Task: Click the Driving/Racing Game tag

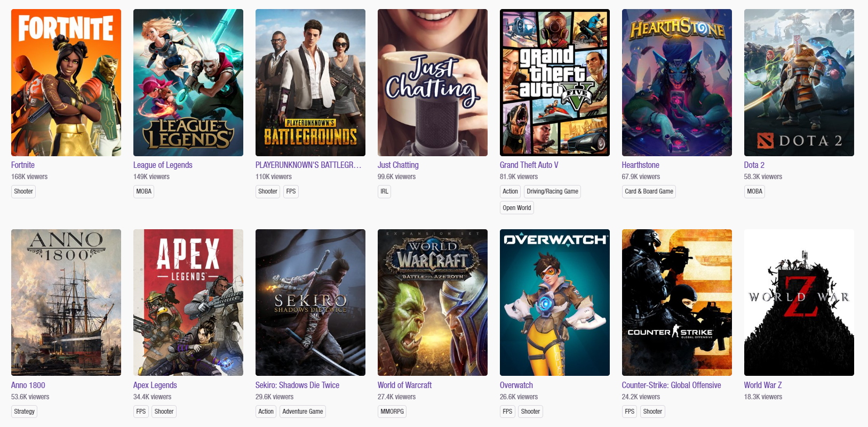Action: pyautogui.click(x=552, y=191)
